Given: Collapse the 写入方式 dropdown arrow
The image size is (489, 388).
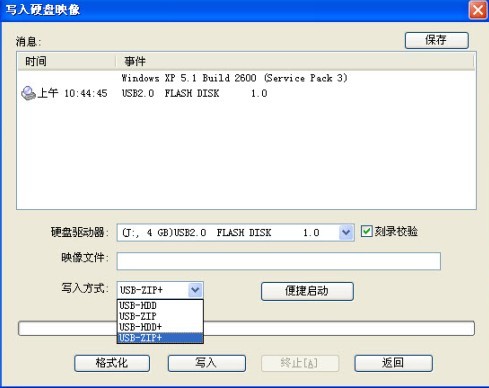Looking at the screenshot, I should coord(195,290).
